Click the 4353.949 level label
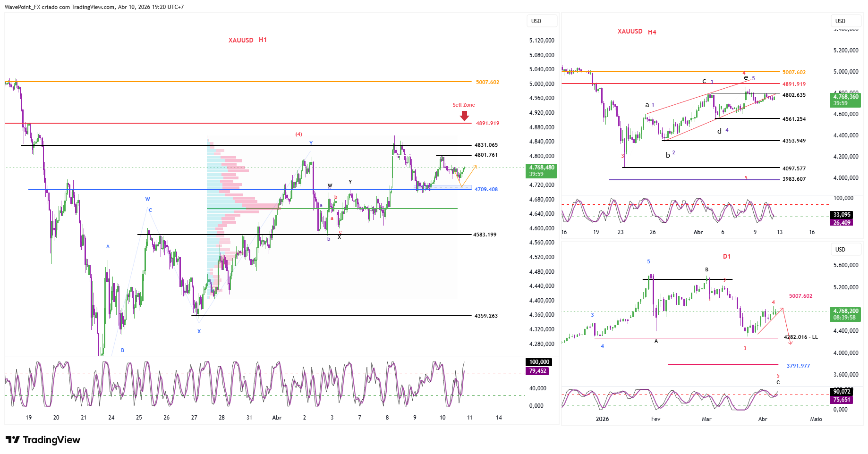 point(794,141)
